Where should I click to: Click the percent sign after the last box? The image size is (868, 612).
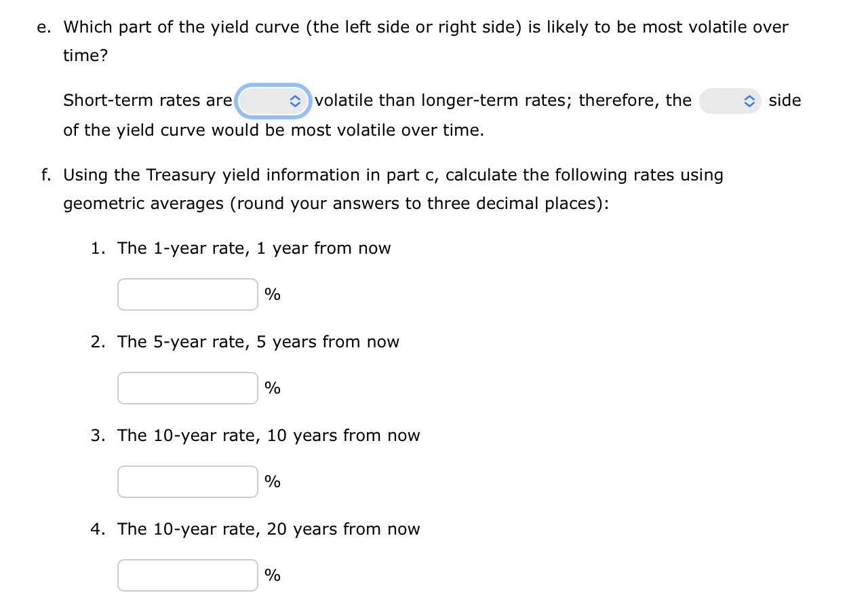[272, 575]
